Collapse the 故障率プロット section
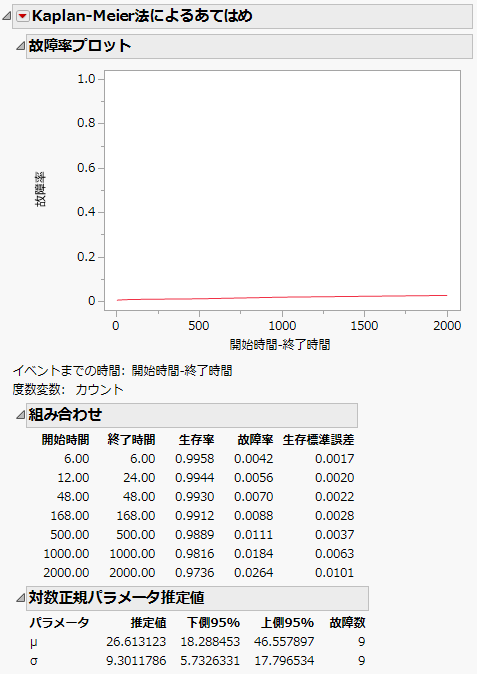Screen dimensions: 477x674 coord(20,46)
